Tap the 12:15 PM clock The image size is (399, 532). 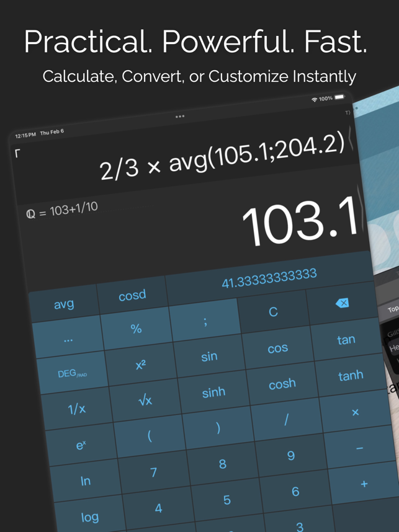pyautogui.click(x=25, y=135)
